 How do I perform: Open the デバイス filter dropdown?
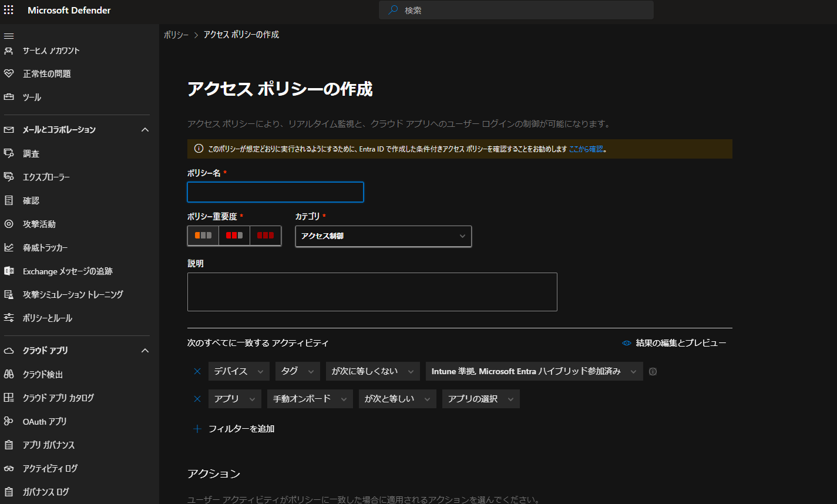239,371
